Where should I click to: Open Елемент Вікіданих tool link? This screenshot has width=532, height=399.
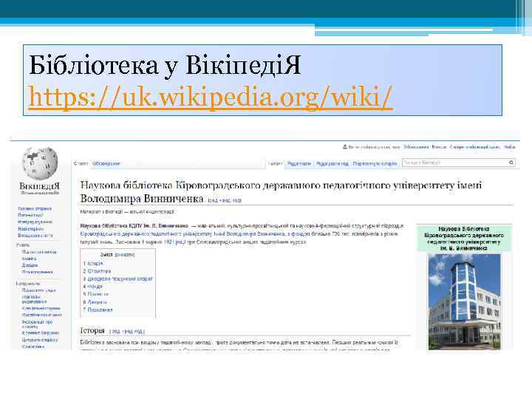point(41,333)
